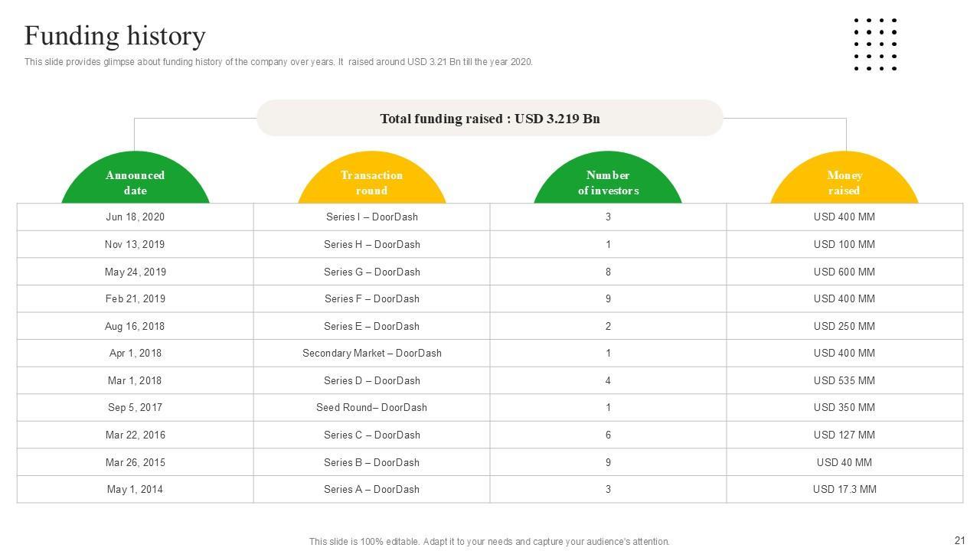
Task: Click the Jun 18, 2020 date cell
Action: pyautogui.click(x=136, y=217)
